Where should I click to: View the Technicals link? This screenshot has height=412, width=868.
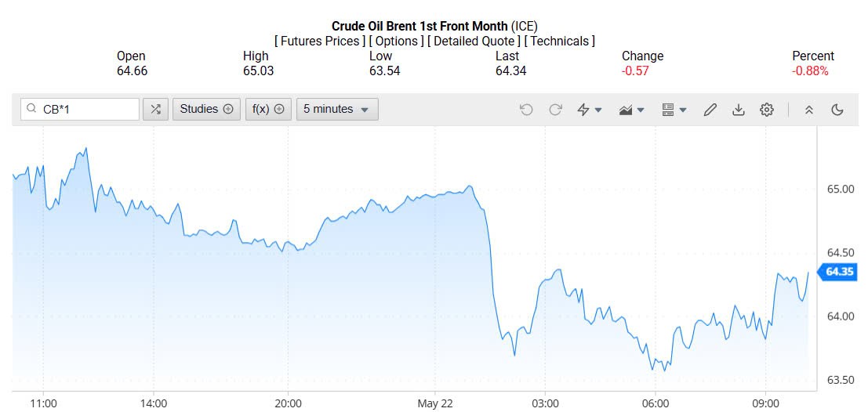click(x=559, y=41)
